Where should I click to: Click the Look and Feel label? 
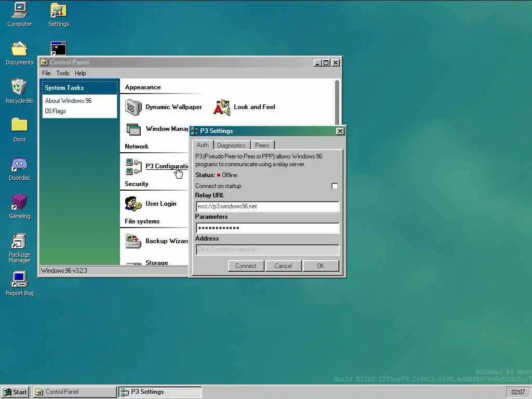coord(255,107)
